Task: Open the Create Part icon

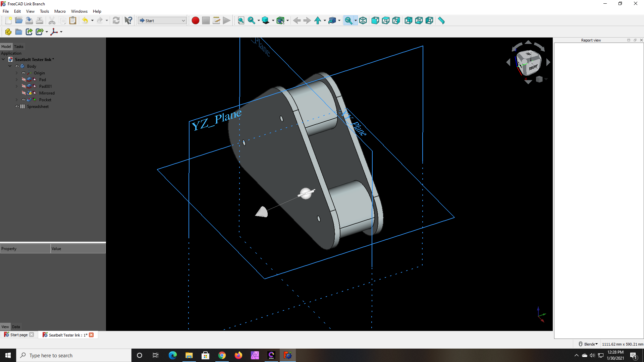Action: point(8,32)
